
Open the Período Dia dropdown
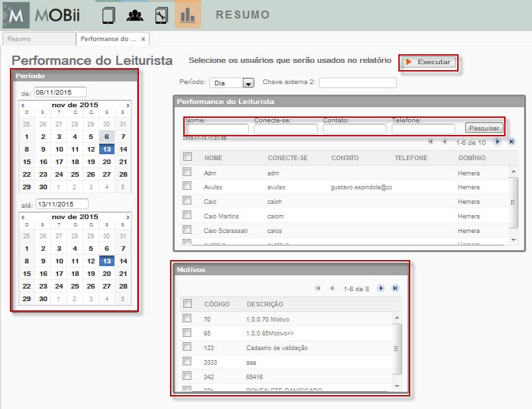(232, 83)
